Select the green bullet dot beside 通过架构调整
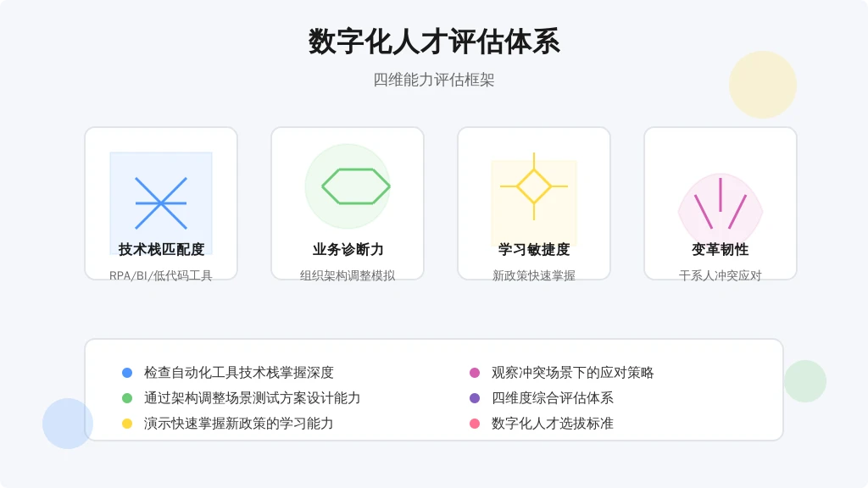 pos(127,398)
